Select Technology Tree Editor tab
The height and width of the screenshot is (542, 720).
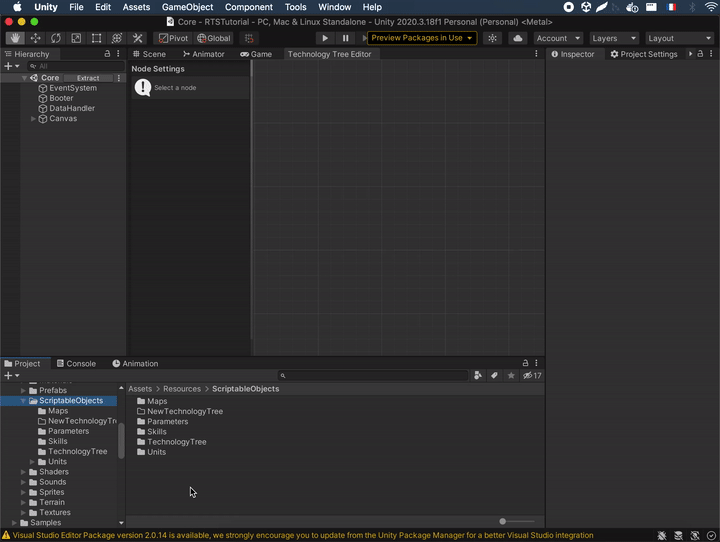(x=329, y=54)
